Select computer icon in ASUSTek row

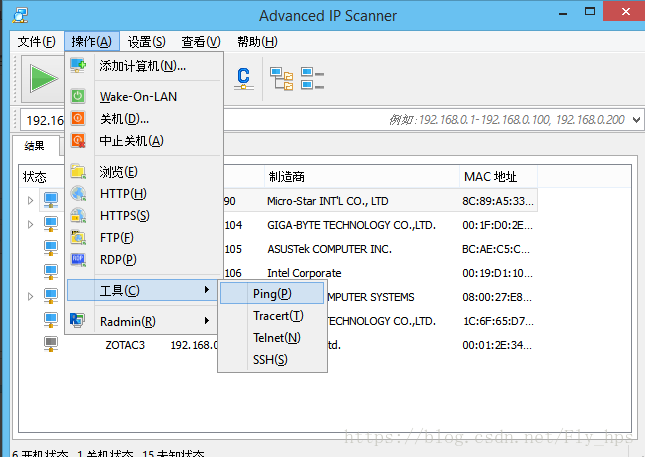coord(51,248)
